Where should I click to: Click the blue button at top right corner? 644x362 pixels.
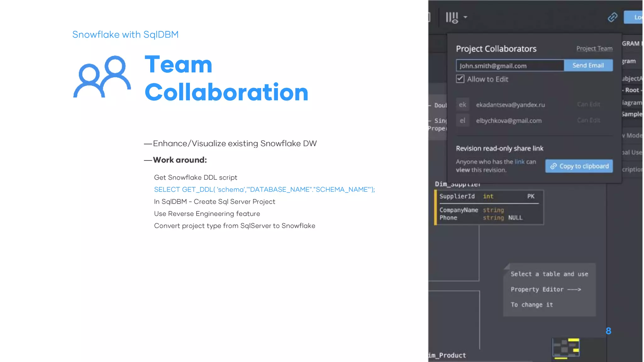[x=634, y=17]
